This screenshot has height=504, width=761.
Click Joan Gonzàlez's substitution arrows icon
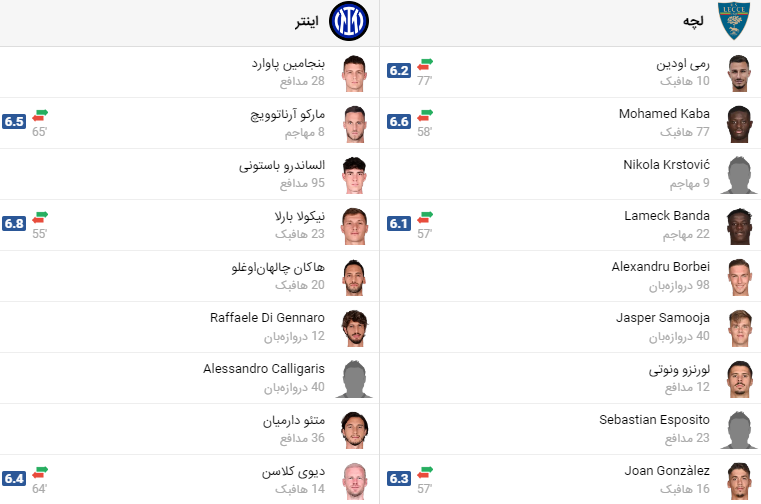(x=425, y=472)
